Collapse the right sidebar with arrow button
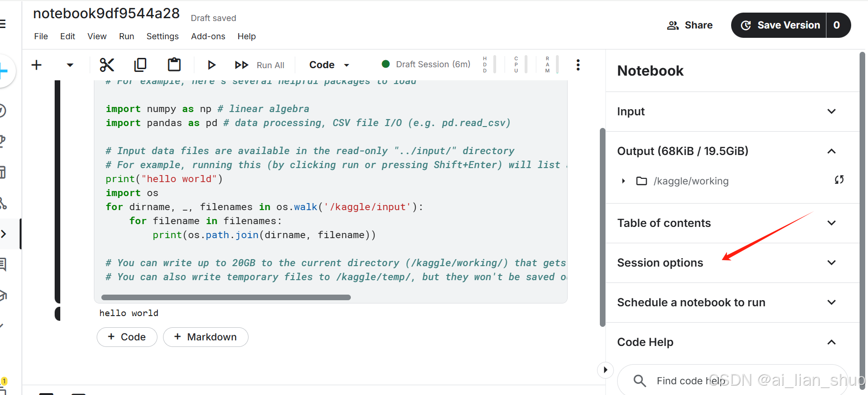Image resolution: width=868 pixels, height=395 pixels. [605, 370]
